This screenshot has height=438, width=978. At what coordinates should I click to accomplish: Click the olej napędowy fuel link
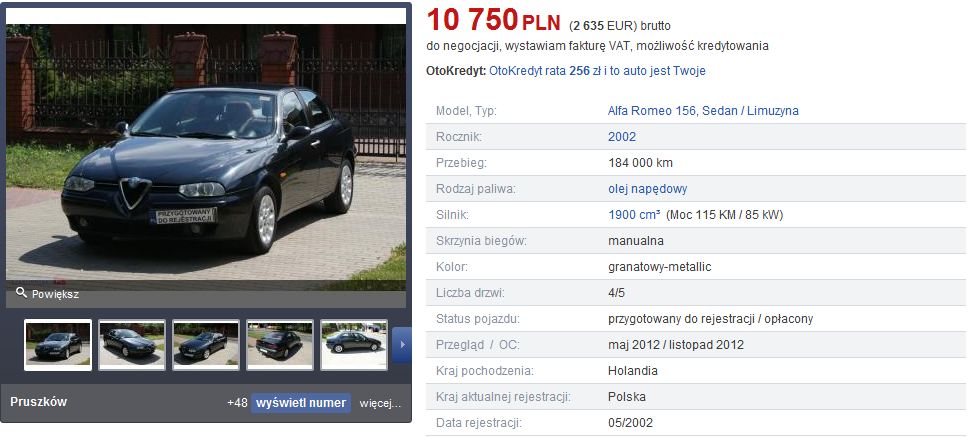[x=647, y=189]
